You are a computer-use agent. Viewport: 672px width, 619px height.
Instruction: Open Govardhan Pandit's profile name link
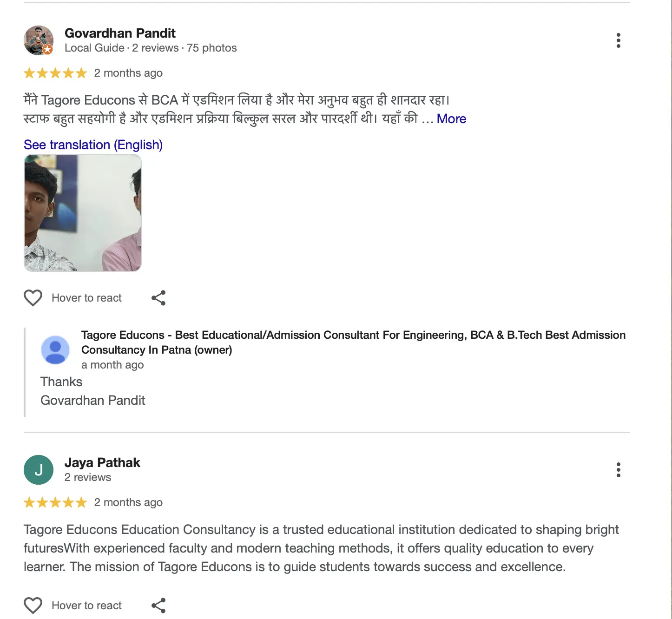point(120,33)
